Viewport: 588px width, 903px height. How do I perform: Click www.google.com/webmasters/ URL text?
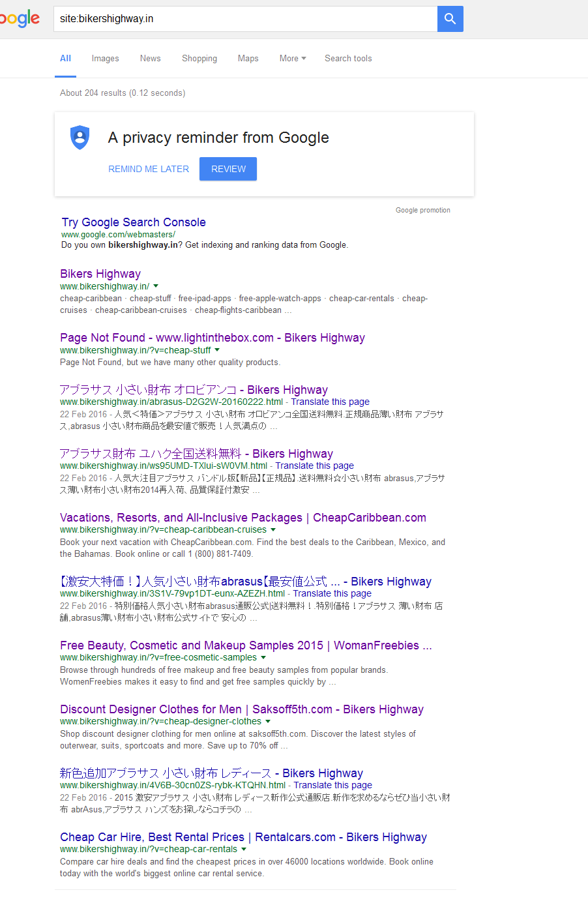point(118,234)
